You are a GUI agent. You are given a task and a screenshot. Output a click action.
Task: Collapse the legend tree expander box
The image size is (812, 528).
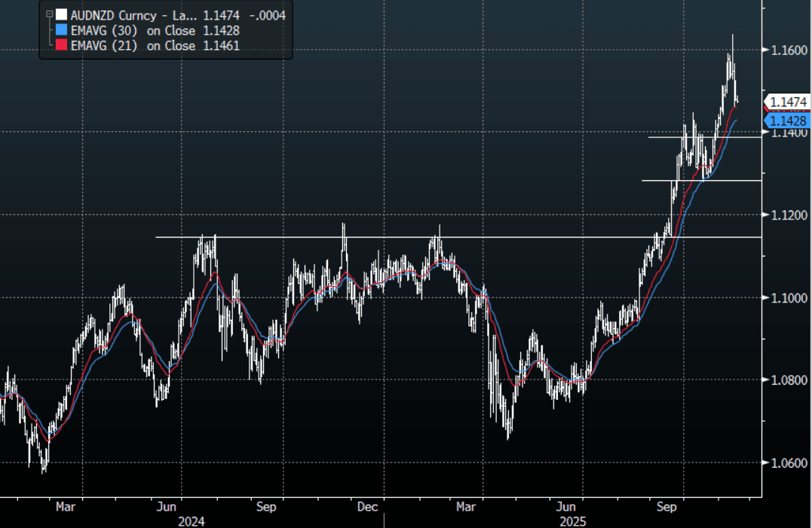point(50,14)
